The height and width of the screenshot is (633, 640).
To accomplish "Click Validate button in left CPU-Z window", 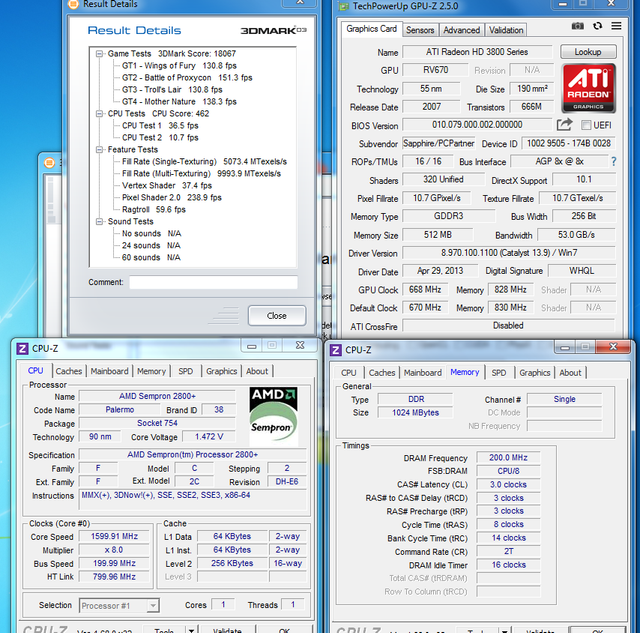I will (x=227, y=630).
